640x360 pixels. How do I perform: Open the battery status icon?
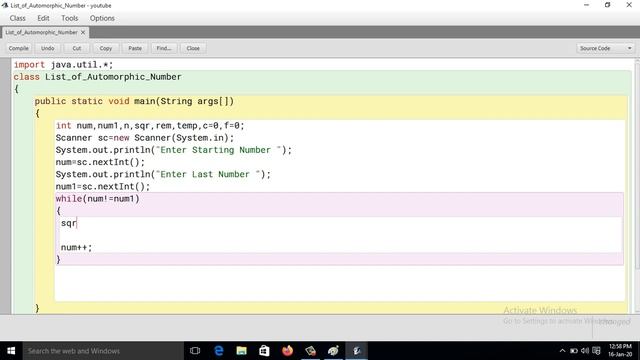[x=574, y=351]
